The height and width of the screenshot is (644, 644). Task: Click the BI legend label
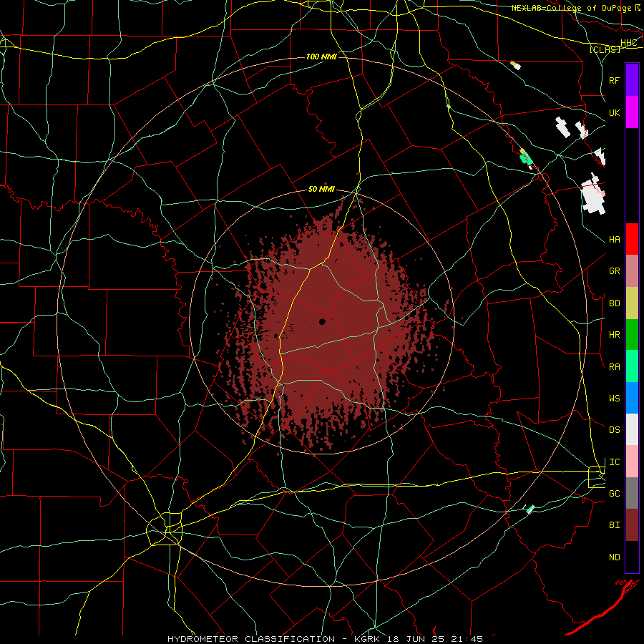(x=614, y=525)
